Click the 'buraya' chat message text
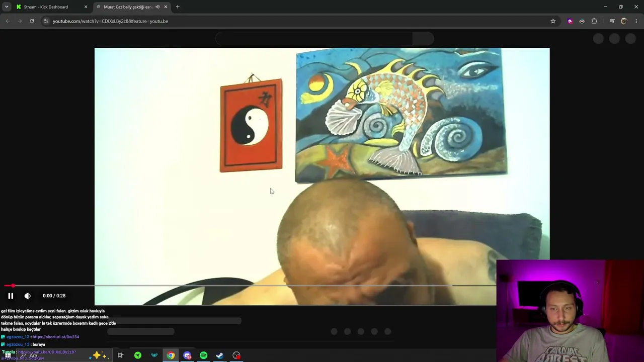This screenshot has width=644, height=362. tap(39, 344)
